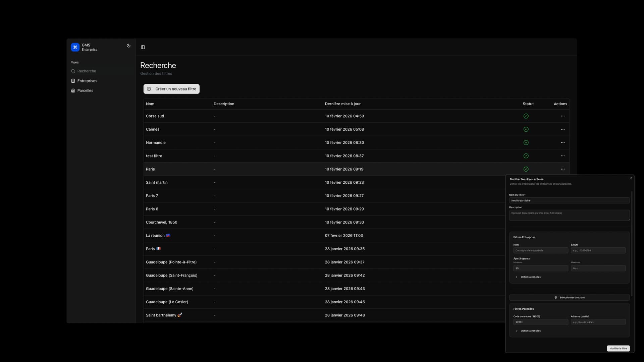Image resolution: width=644 pixels, height=362 pixels.
Task: Click status check icon for Corse sud
Action: click(526, 116)
